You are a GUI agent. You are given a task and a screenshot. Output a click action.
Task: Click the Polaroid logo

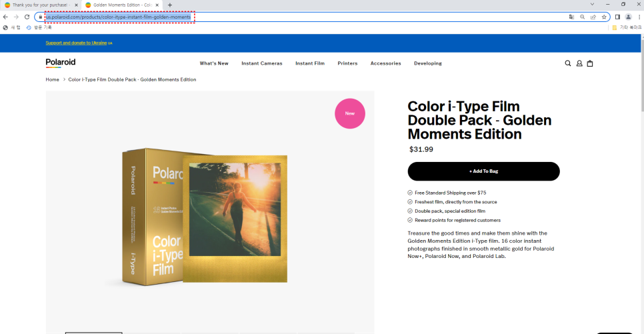61,63
